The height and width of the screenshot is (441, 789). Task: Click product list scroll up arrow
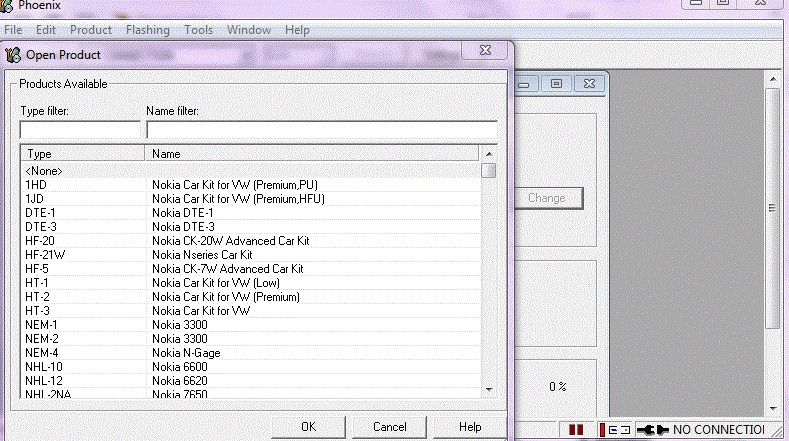[x=489, y=154]
